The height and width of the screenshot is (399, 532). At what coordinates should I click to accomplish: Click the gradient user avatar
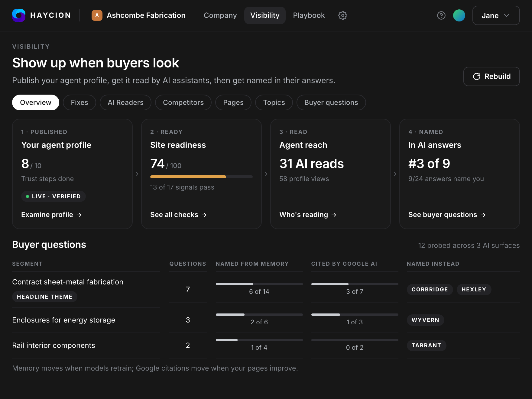click(x=459, y=15)
